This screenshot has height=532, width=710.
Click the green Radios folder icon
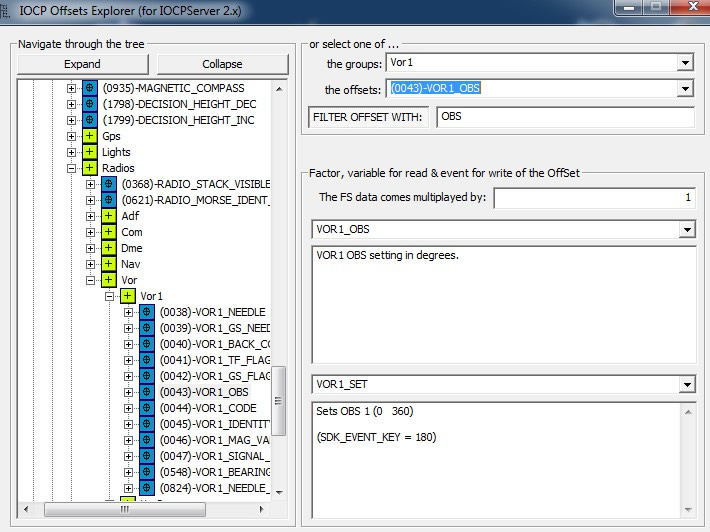tap(90, 168)
